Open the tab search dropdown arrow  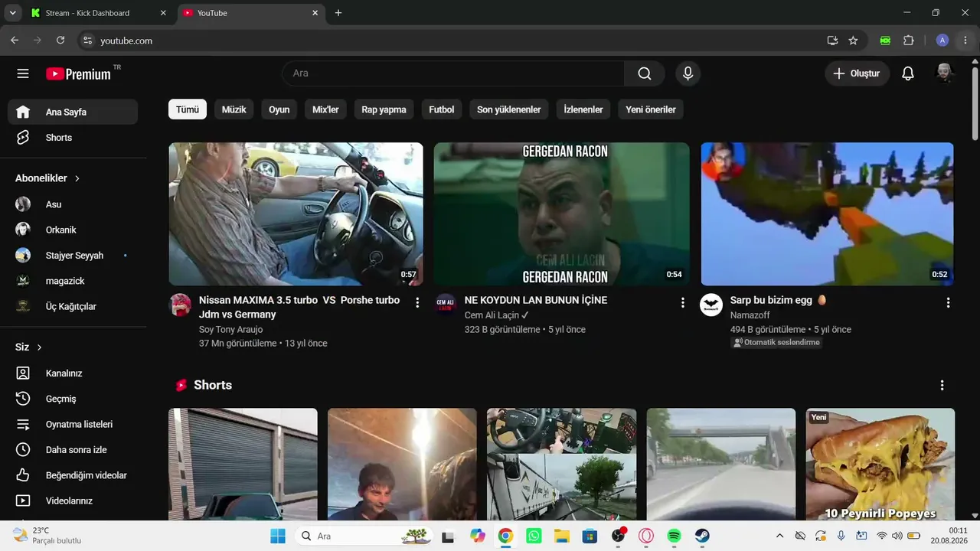[x=12, y=13]
